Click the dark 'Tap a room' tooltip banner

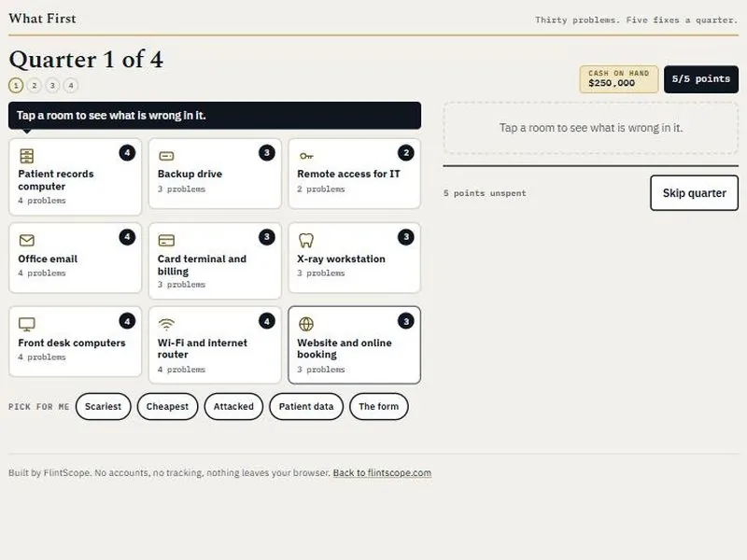(215, 115)
